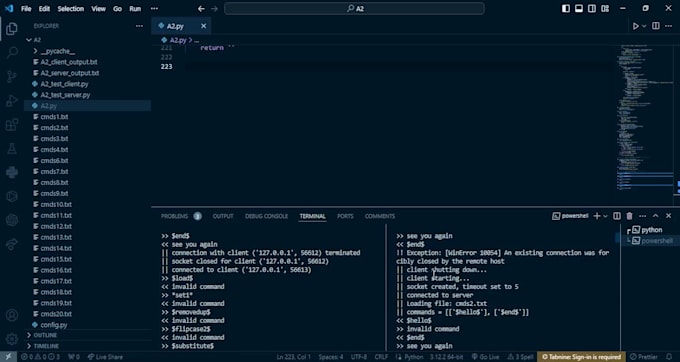The image size is (680, 362).
Task: Click Customize Layout icon in title bar
Action: [605, 9]
